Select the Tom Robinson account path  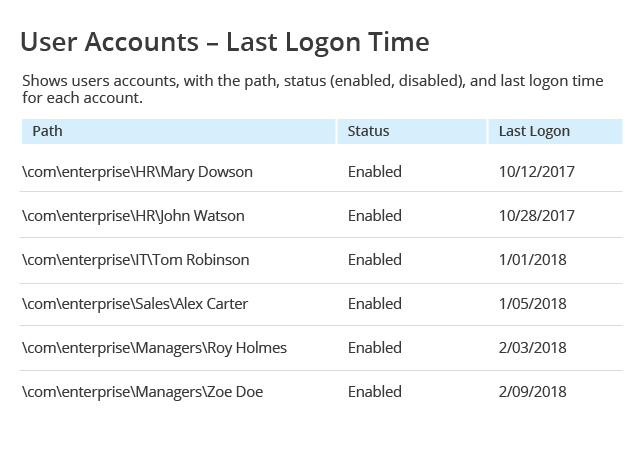[x=136, y=260]
